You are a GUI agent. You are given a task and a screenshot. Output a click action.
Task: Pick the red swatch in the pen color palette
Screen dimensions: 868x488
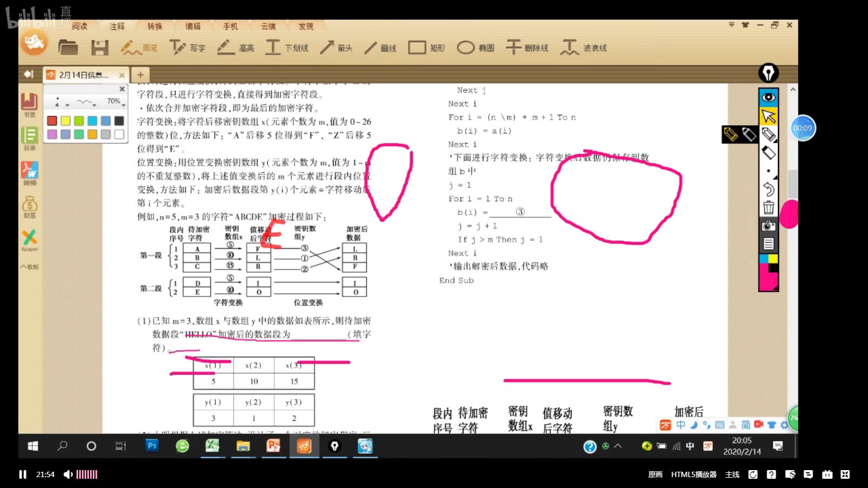tap(52, 120)
